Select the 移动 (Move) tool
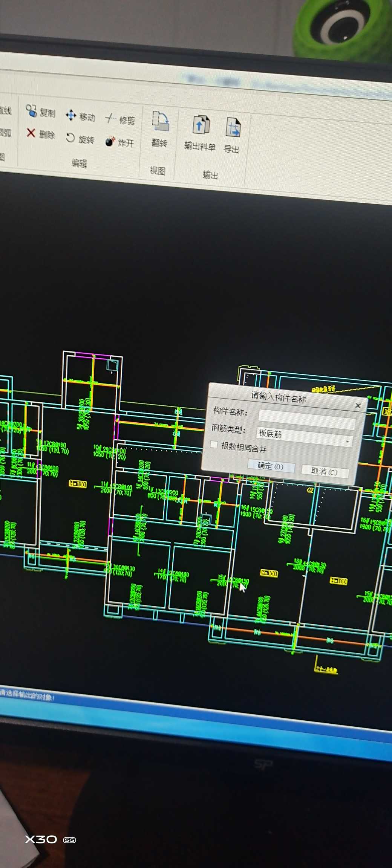The image size is (392, 868). click(x=80, y=116)
